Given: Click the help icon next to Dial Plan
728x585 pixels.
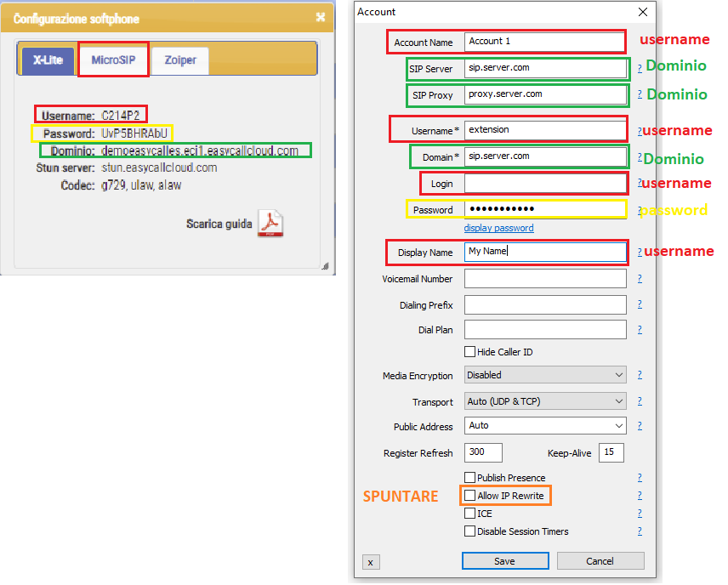Looking at the screenshot, I should [x=640, y=330].
